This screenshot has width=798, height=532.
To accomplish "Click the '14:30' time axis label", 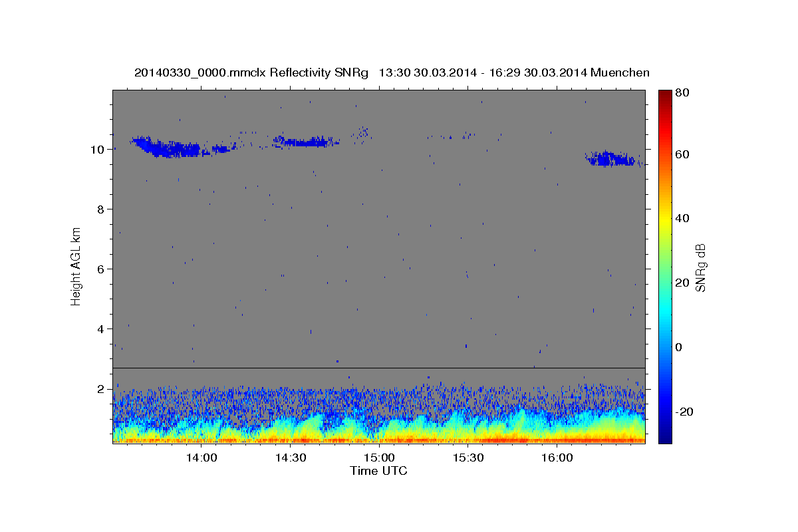I will (x=291, y=458).
